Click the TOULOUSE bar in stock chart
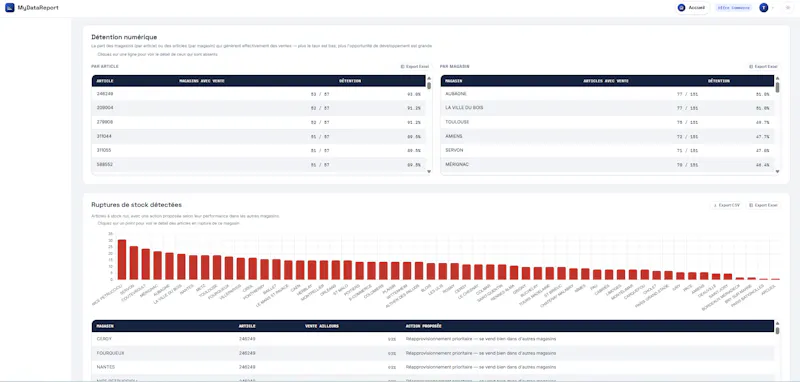Screen dimensions: 800x382 (x=217, y=267)
